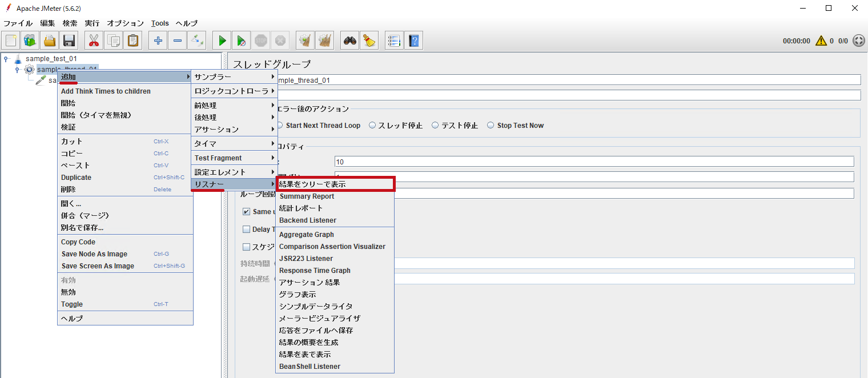Choose Aggregate Graph entry

pyautogui.click(x=335, y=234)
